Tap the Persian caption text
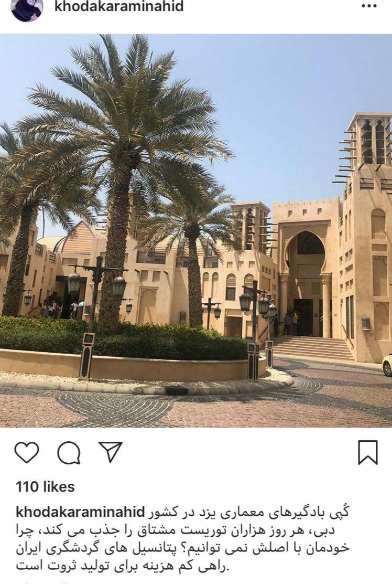The image size is (392, 584). [182, 538]
